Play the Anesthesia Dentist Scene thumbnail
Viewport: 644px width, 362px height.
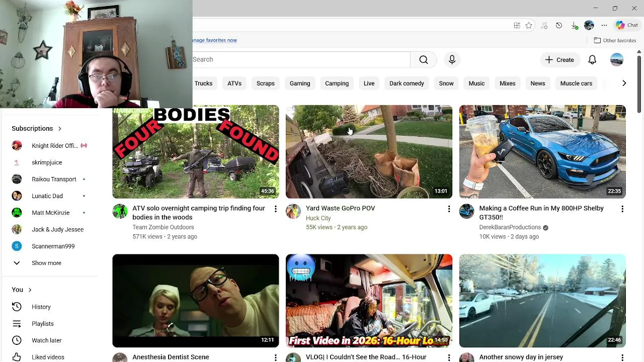pos(196,301)
